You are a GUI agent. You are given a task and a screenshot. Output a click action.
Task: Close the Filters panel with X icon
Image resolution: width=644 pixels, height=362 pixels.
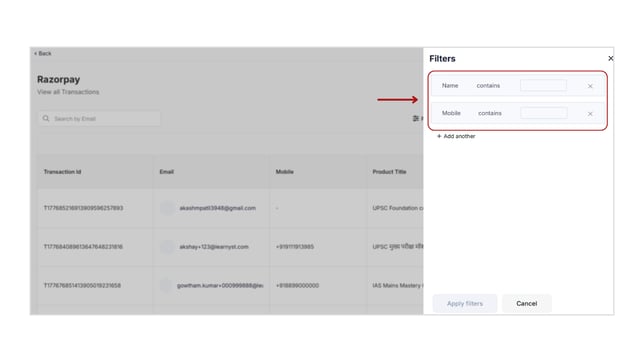tap(610, 58)
